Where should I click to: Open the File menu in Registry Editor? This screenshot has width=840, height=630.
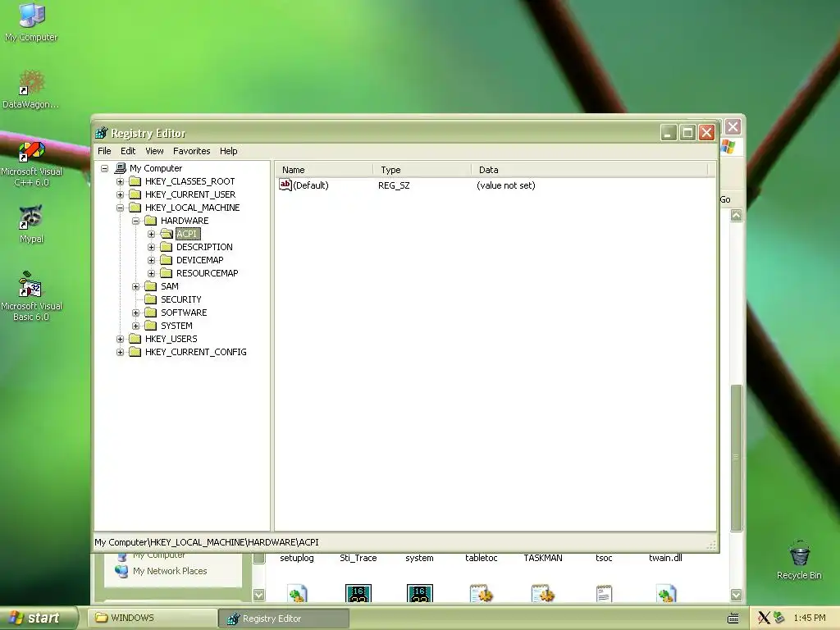tap(104, 151)
